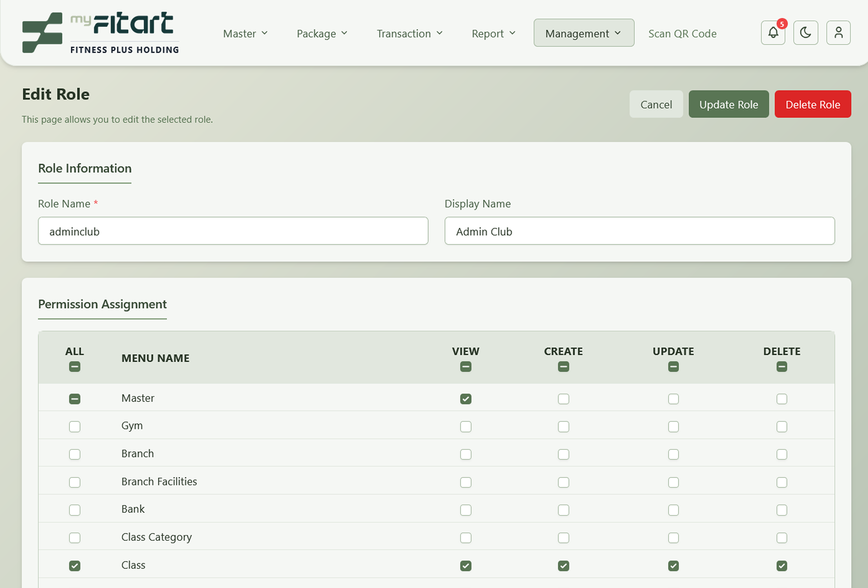Click the Cancel button
868x588 pixels.
point(656,104)
